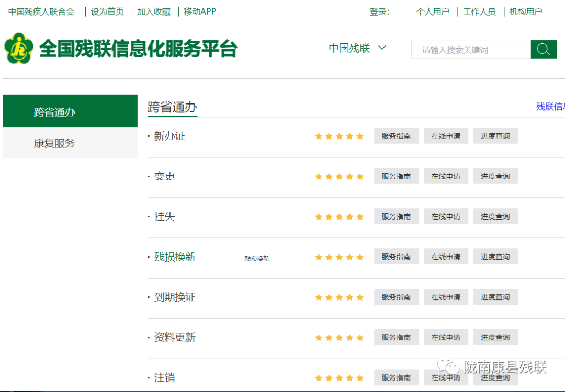The height and width of the screenshot is (392, 565).
Task: Click the disability federation logo
Action: pos(19,48)
